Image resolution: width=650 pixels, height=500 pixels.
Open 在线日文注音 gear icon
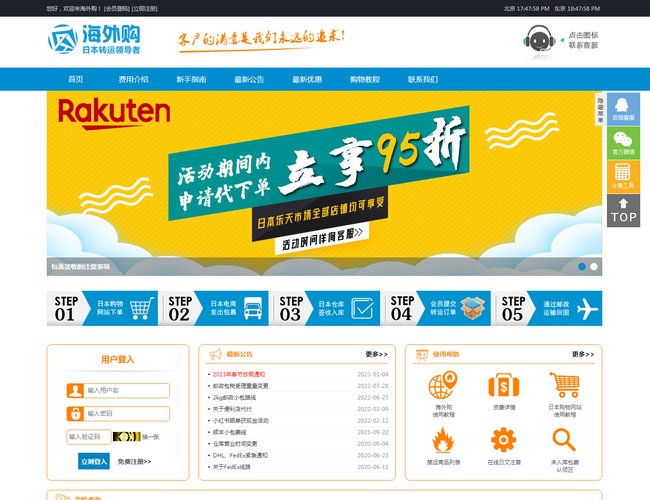coord(503,447)
